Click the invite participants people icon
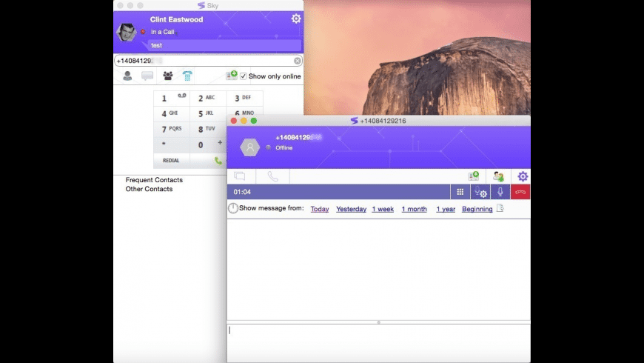 click(498, 176)
